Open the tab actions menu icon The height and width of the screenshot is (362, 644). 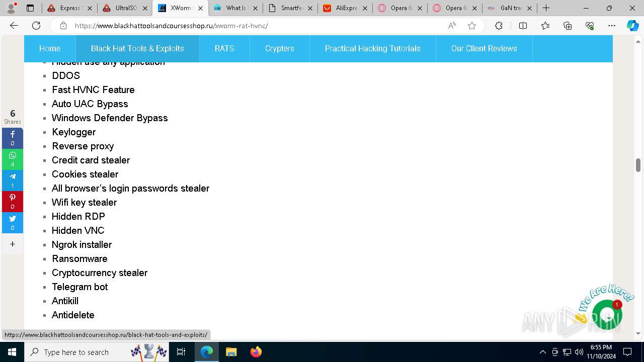tap(30, 8)
